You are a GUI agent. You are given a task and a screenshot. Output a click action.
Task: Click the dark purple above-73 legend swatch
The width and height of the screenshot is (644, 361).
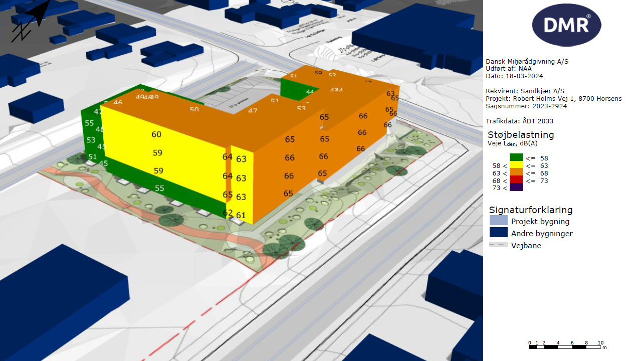tap(516, 188)
